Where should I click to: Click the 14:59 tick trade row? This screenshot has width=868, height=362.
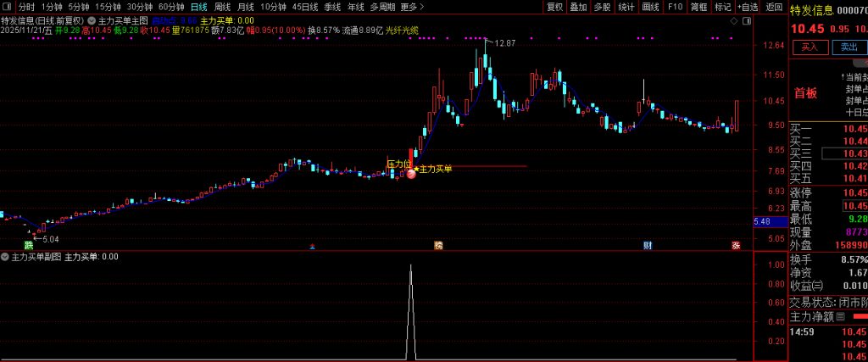click(828, 332)
